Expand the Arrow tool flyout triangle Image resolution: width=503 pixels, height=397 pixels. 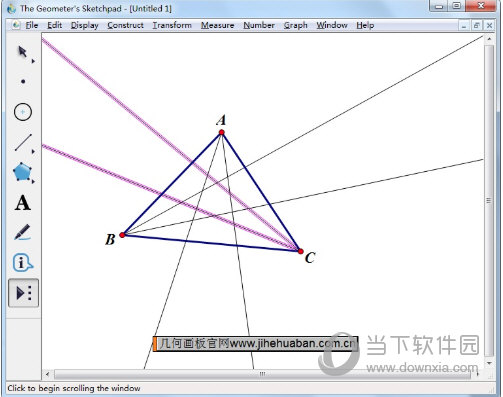tap(33, 61)
